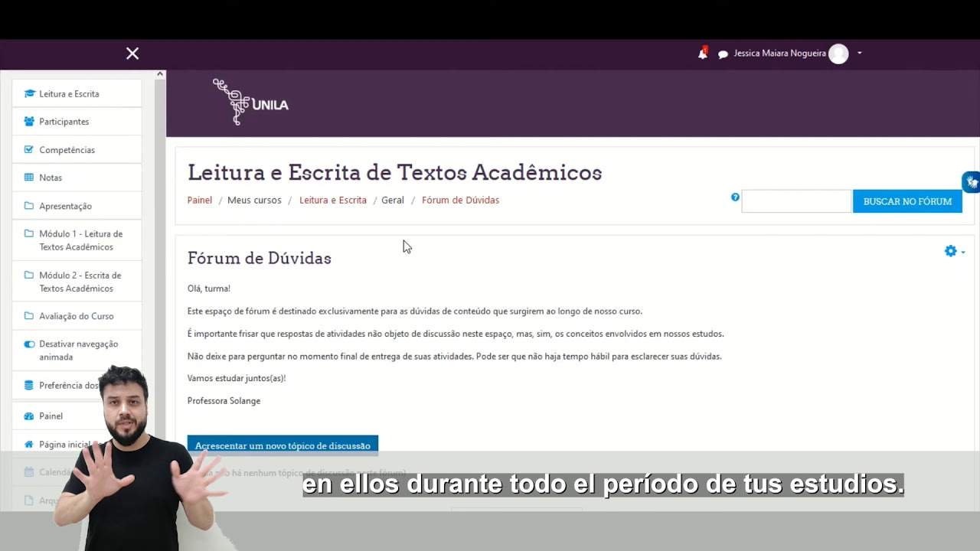Click the Leitura e Escrita breadcrumb link
Screen dimensions: 980x551
pyautogui.click(x=333, y=201)
